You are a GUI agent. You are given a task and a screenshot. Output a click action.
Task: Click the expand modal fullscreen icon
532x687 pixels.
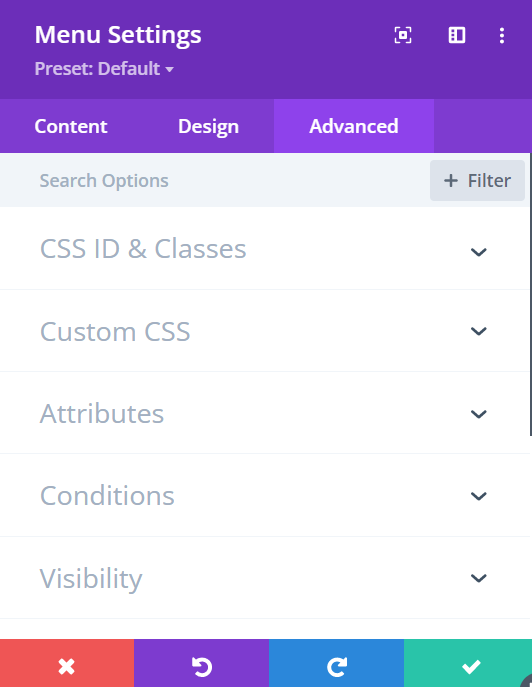403,35
